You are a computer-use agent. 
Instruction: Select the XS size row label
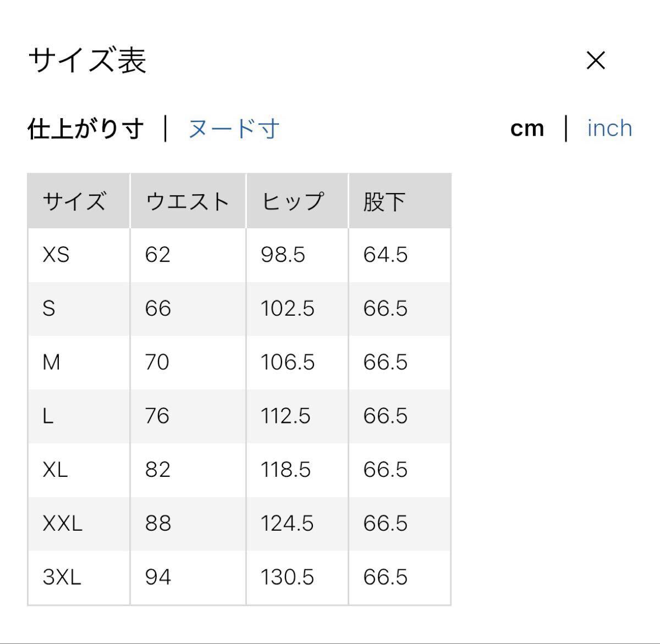[56, 255]
